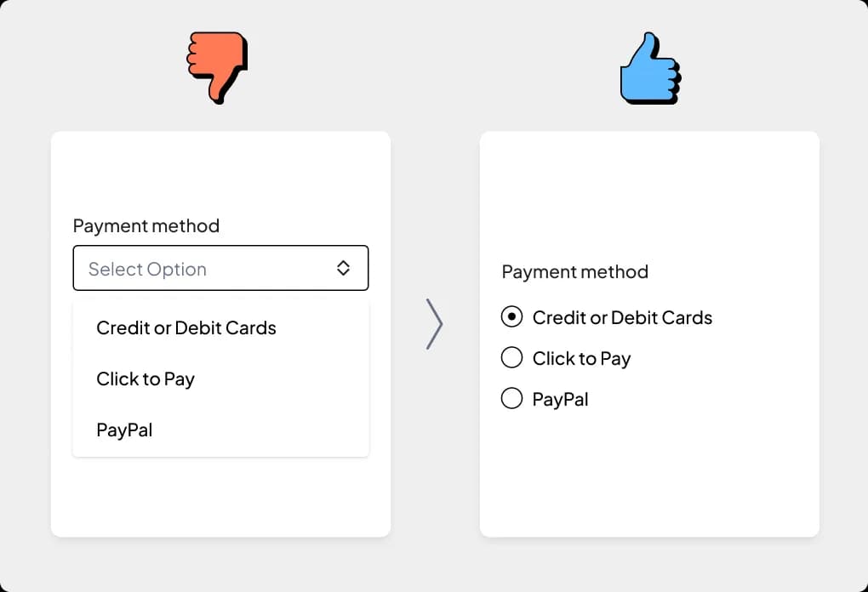Click the PayPal radio label text
The width and height of the screenshot is (868, 592).
pos(560,400)
